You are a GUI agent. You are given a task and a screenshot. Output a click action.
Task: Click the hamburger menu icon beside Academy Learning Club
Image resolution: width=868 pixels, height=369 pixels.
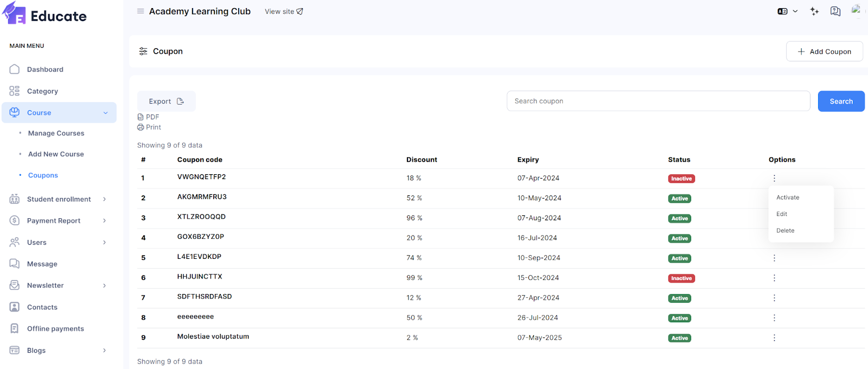(x=141, y=11)
